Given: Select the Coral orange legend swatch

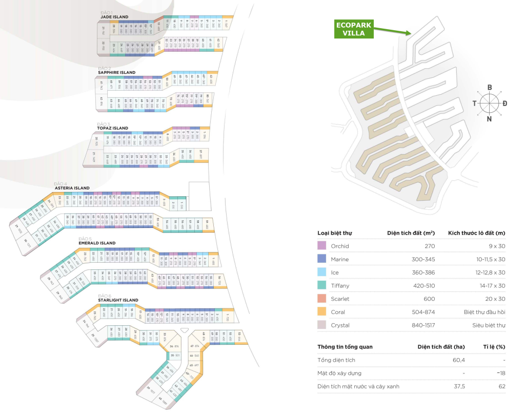Looking at the screenshot, I should (x=322, y=312).
